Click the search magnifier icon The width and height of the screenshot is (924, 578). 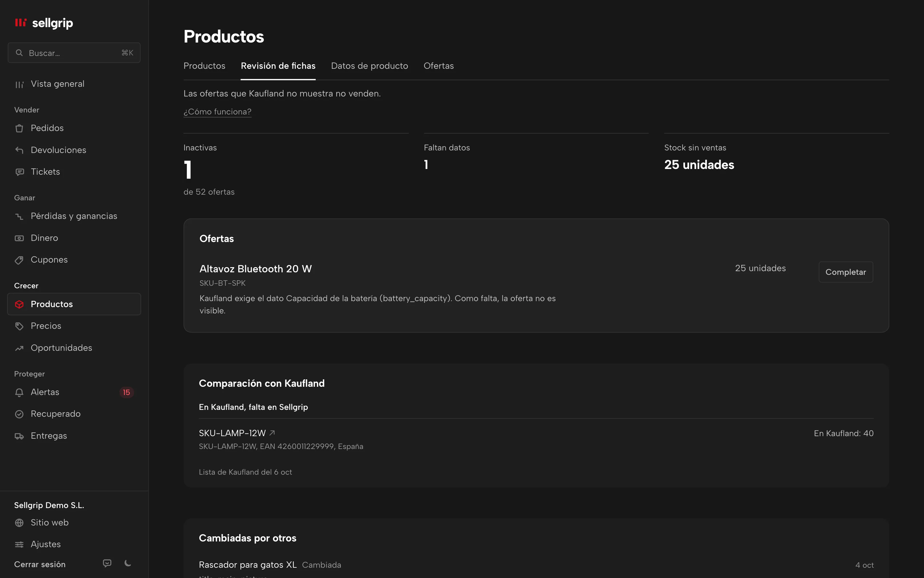pyautogui.click(x=19, y=53)
